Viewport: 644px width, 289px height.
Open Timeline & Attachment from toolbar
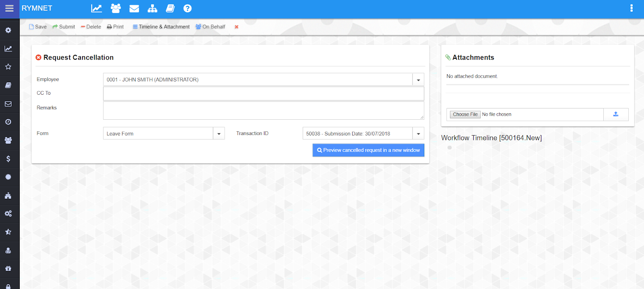(x=161, y=27)
